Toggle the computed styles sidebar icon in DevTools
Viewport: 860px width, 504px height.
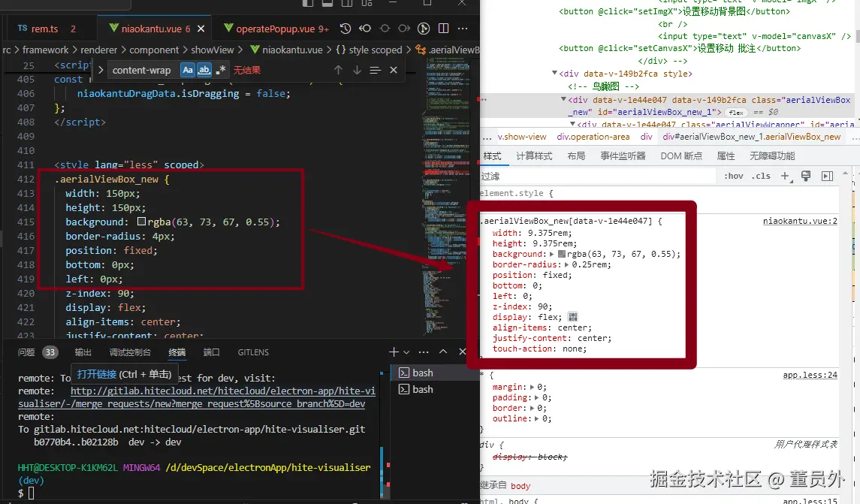click(x=827, y=176)
